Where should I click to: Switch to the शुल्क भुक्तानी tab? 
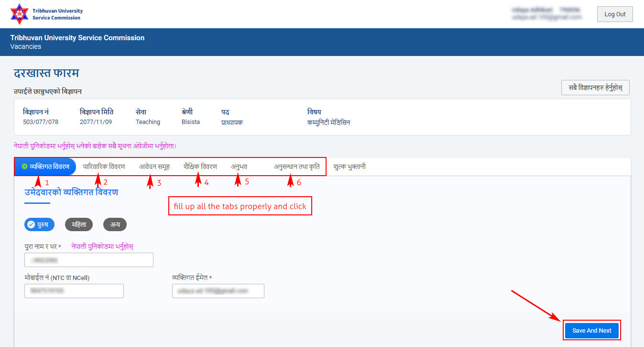click(x=349, y=167)
